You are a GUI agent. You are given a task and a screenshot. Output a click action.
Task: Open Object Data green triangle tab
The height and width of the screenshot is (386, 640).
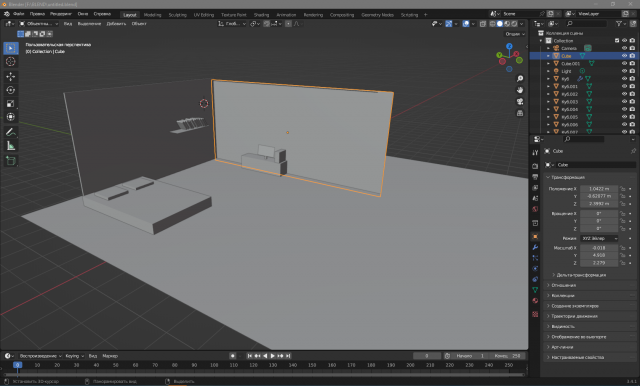coord(535,290)
